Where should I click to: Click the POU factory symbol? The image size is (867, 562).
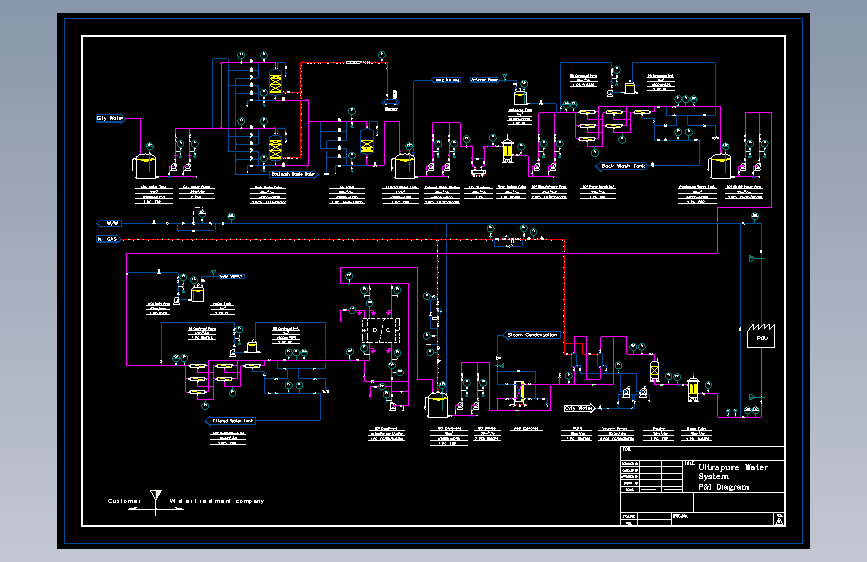[761, 336]
